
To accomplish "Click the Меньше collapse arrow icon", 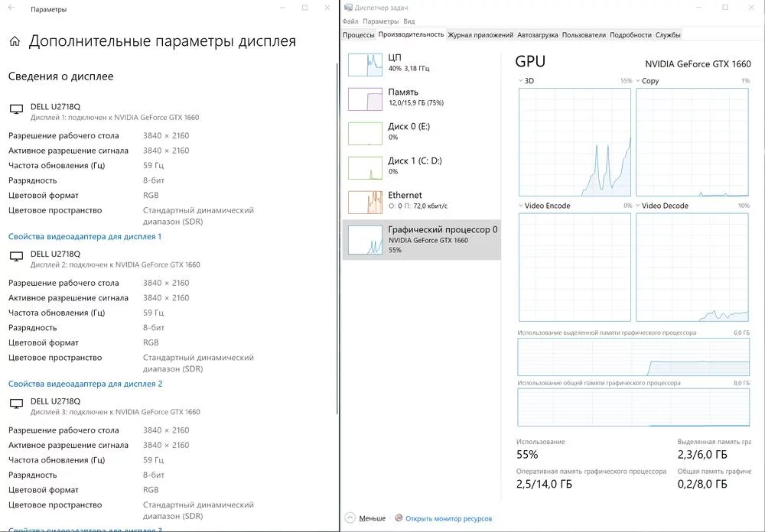I will (x=350, y=517).
